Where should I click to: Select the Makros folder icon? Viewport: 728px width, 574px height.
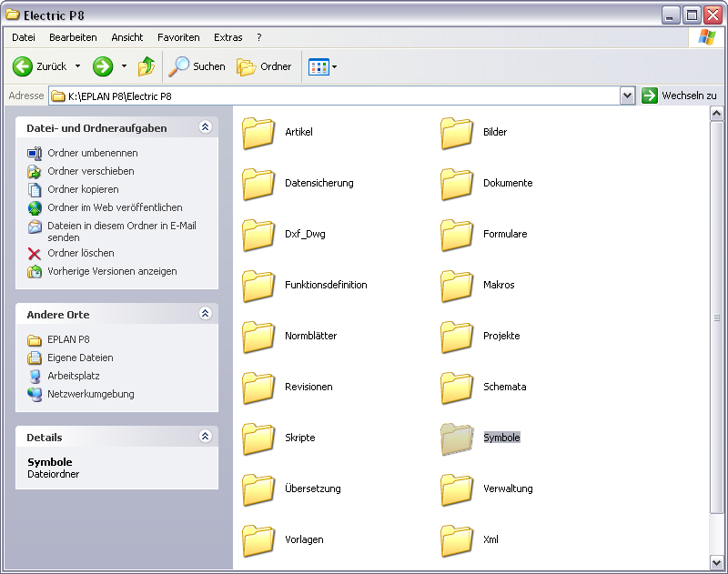click(x=457, y=286)
